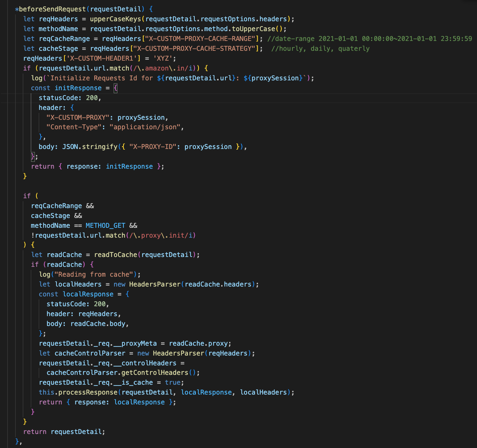Click the date-range comment text
The image size is (477, 448).
tap(369, 39)
